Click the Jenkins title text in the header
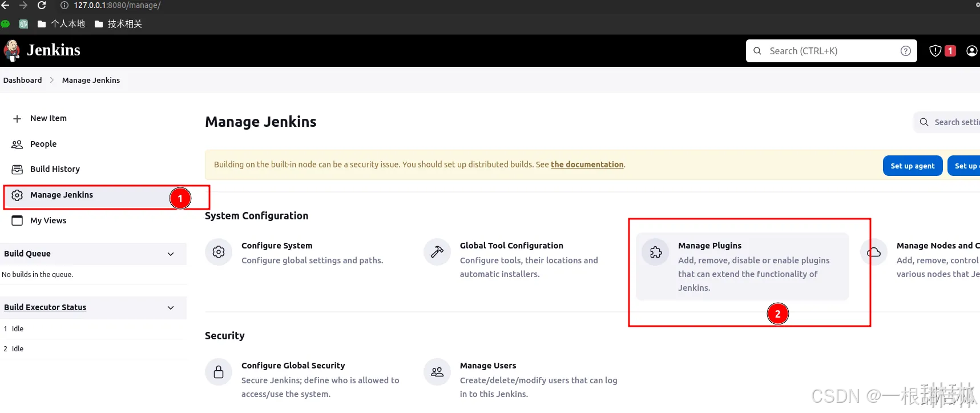980x413 pixels. coord(54,50)
